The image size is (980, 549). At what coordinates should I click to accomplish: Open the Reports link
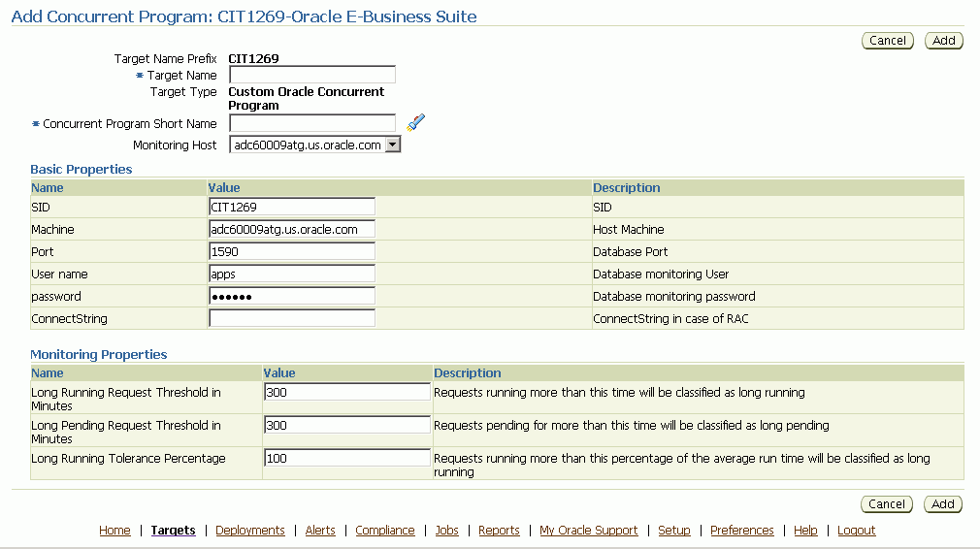[499, 531]
